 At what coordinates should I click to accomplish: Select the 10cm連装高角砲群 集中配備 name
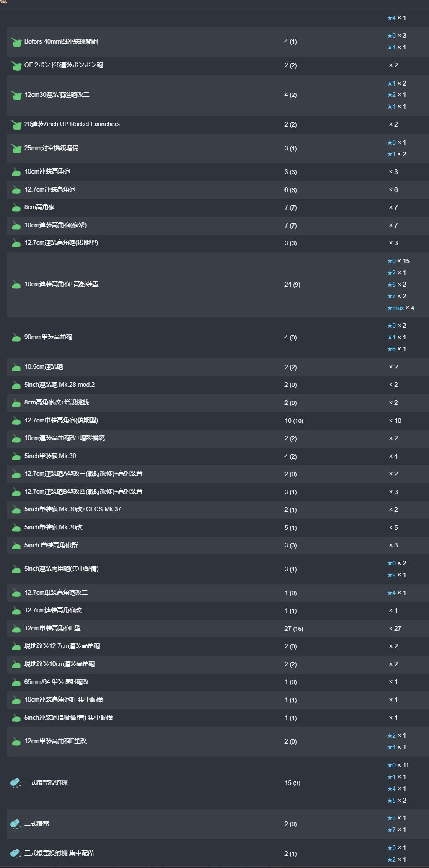(x=64, y=700)
